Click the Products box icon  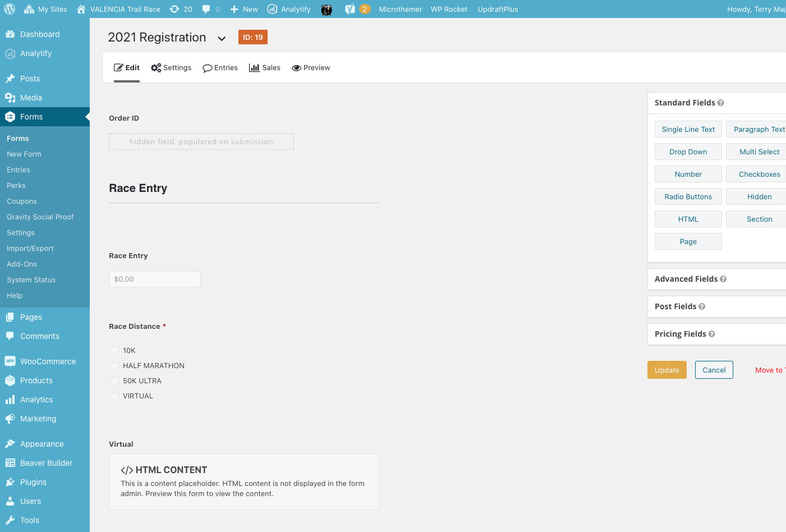point(10,380)
